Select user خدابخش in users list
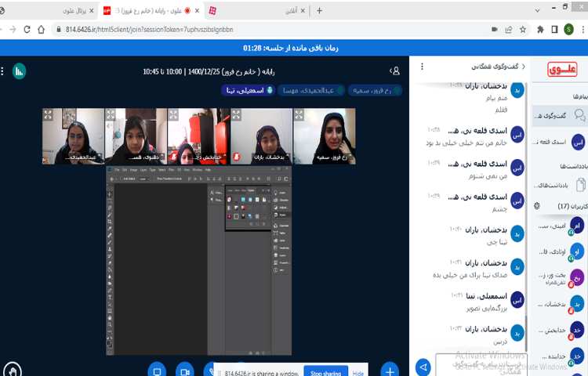This screenshot has height=376, width=588. (561, 330)
